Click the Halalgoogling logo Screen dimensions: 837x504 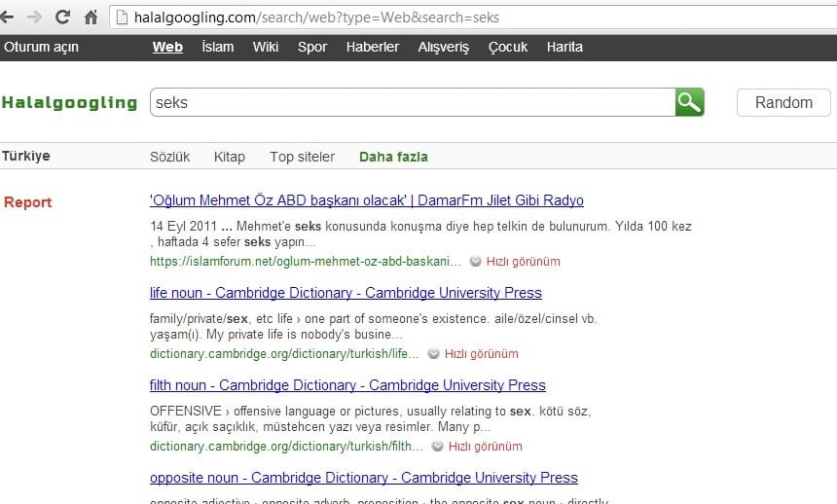69,102
